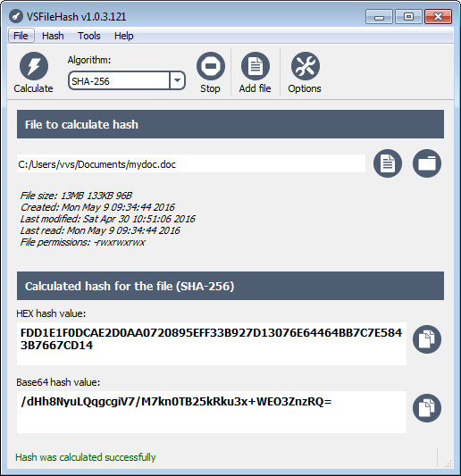Click the 'Last read: Mon May 9' line

click(100, 230)
